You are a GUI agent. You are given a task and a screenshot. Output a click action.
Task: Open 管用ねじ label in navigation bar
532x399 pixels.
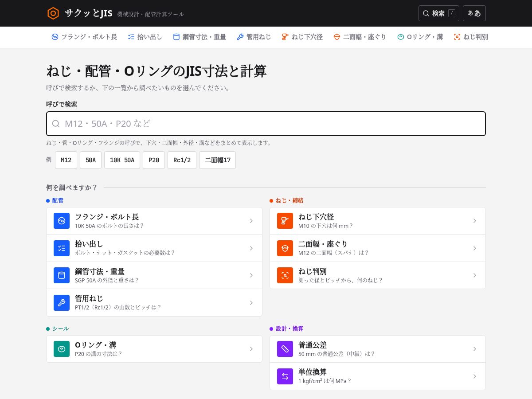point(259,37)
